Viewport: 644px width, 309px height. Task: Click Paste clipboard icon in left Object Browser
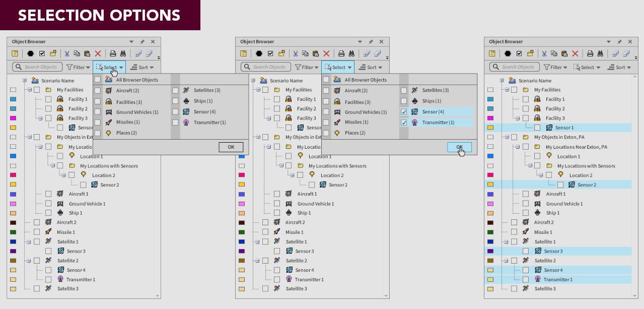point(87,53)
